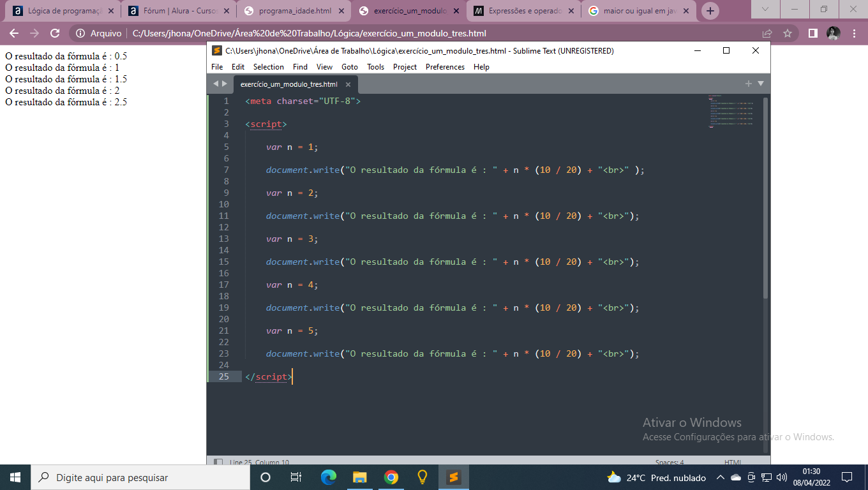Click previous tab arrow in Sublime Text
The height and width of the screenshot is (490, 868).
[x=216, y=84]
